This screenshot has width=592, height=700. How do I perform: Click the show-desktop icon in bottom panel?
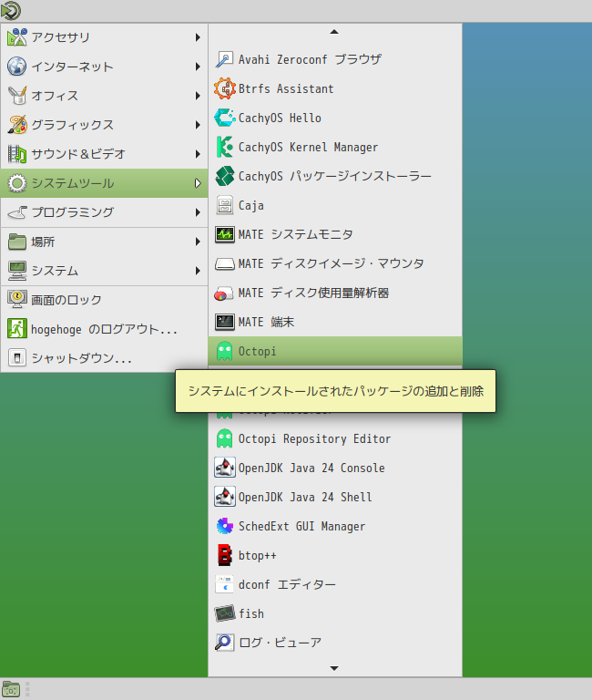[x=11, y=689]
